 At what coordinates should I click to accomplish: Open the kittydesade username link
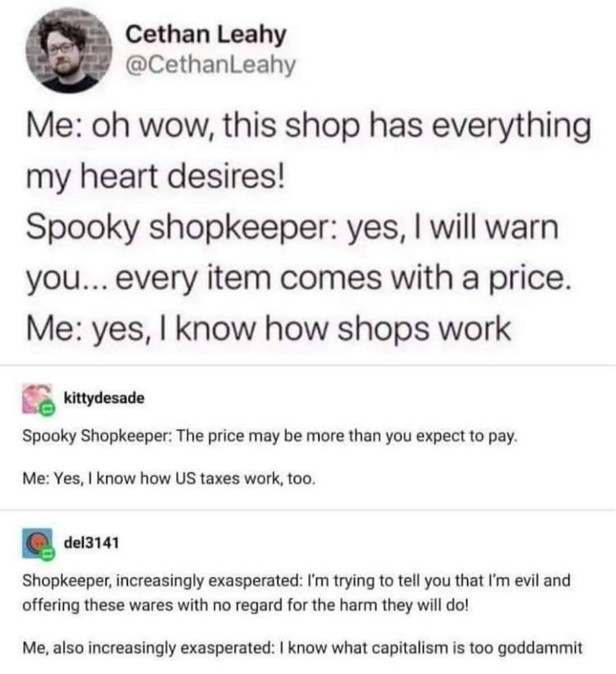tap(104, 398)
